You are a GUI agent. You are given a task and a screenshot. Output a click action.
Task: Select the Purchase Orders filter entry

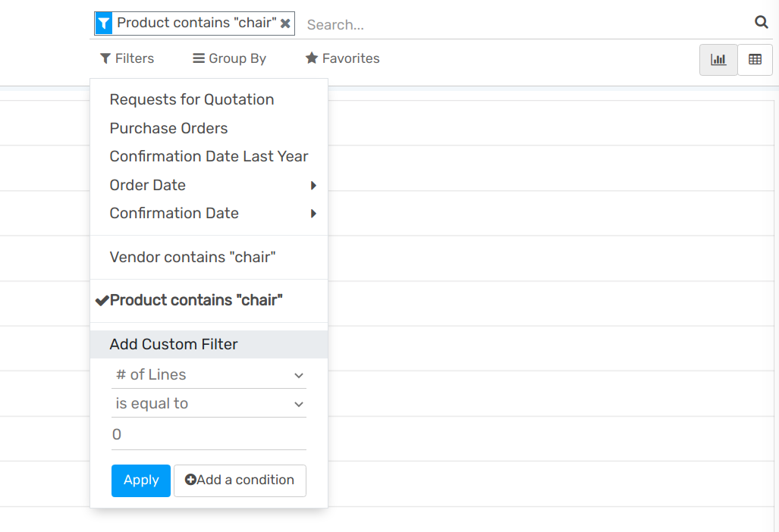coord(168,128)
